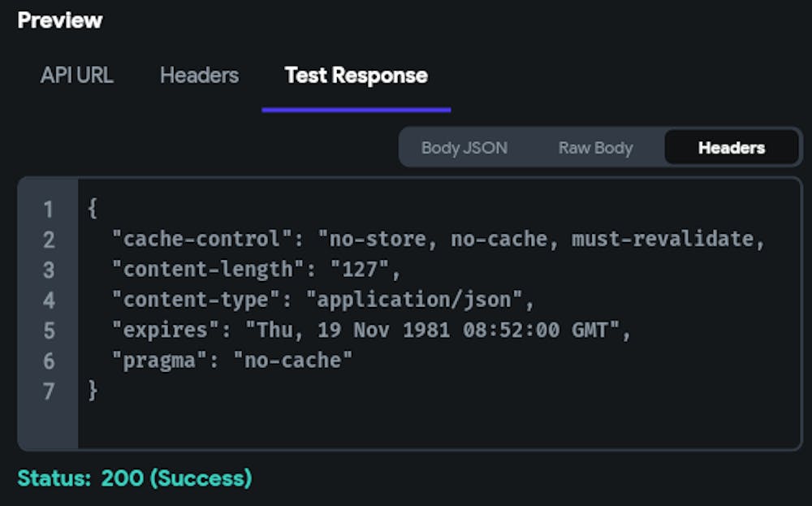Click line number 1 in the gutter
Image resolution: width=812 pixels, height=506 pixels.
[x=48, y=210]
